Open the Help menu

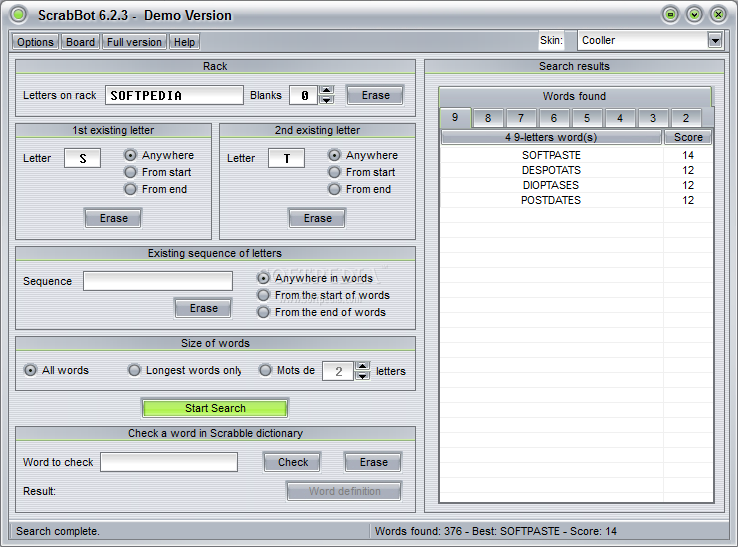pyautogui.click(x=184, y=42)
